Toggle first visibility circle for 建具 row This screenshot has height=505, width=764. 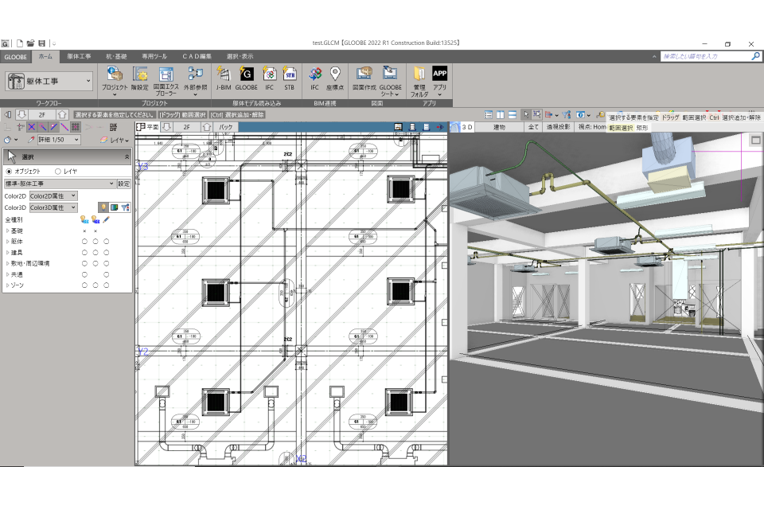pos(84,252)
